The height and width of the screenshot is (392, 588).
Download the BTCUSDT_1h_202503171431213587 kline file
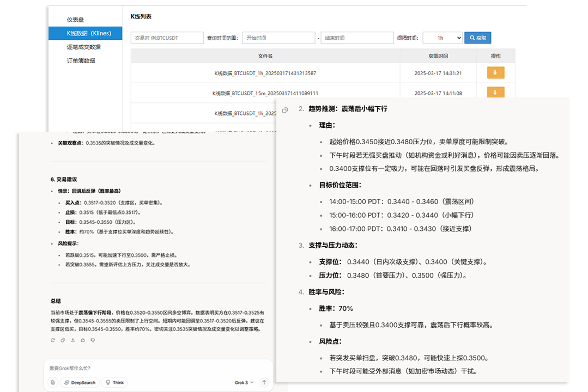click(x=495, y=73)
